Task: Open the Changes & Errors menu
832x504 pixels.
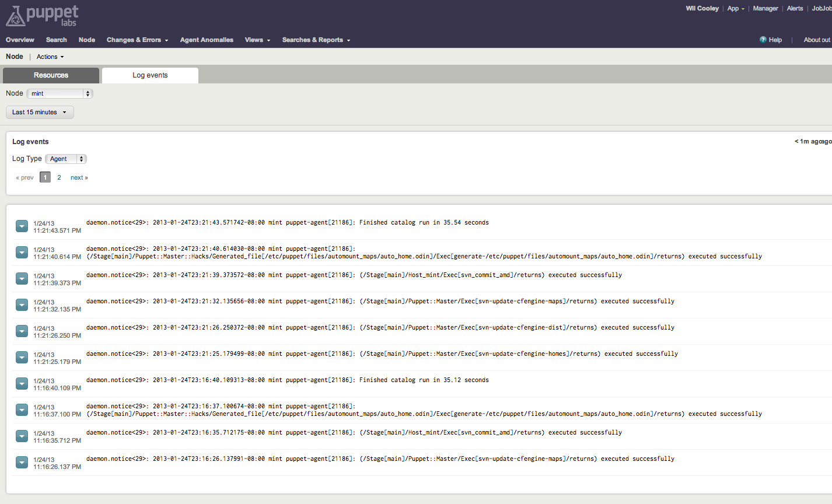Action: pyautogui.click(x=137, y=40)
